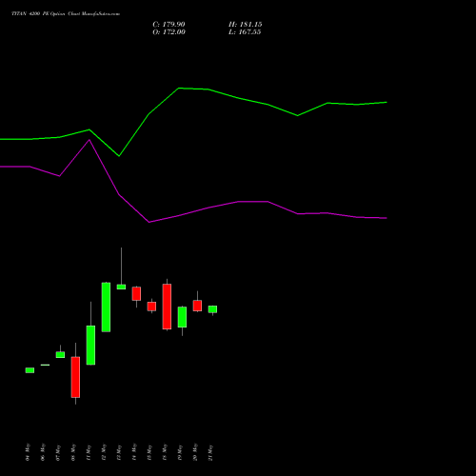Viewport: 476px width, 476px height.
Task: Select the 11 May green candlestick
Action: 90,345
